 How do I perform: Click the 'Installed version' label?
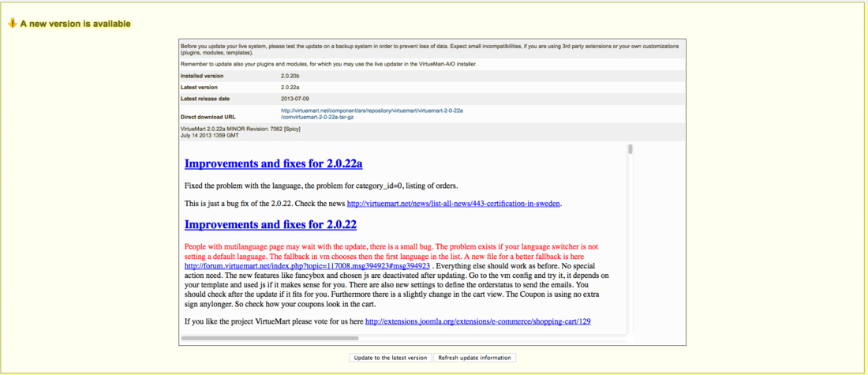(202, 75)
